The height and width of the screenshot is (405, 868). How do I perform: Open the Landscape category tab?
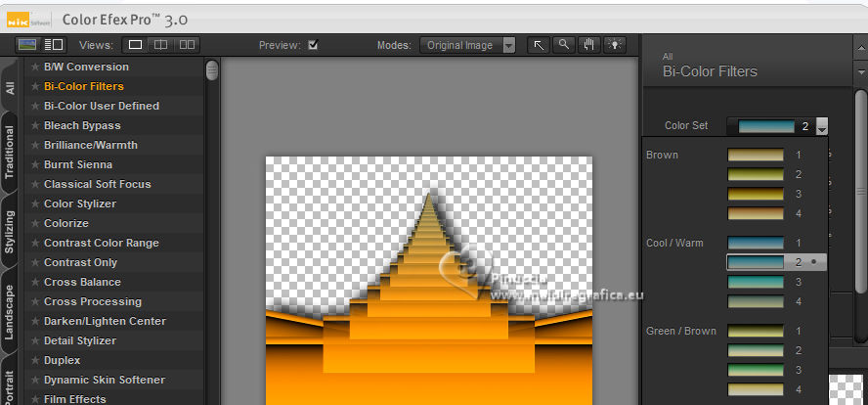point(10,312)
